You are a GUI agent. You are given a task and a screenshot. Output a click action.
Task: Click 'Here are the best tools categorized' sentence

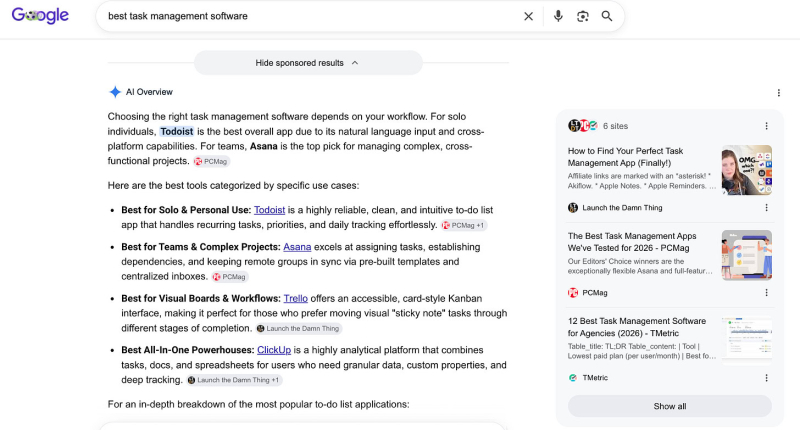point(233,186)
